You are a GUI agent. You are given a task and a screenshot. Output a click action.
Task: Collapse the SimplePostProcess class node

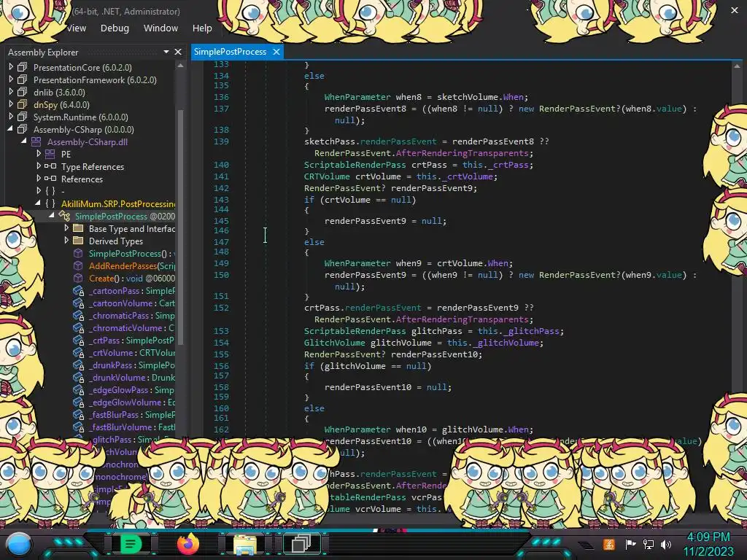tap(52, 216)
